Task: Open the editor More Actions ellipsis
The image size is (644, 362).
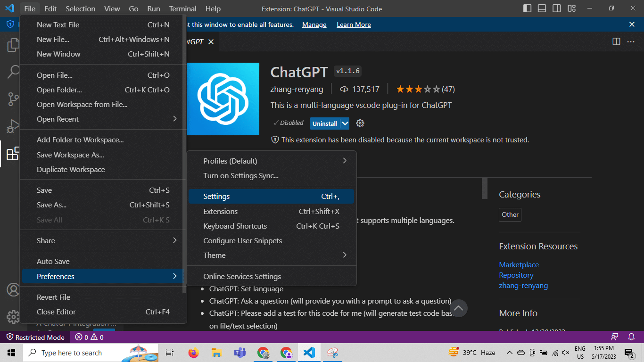Action: click(631, 41)
